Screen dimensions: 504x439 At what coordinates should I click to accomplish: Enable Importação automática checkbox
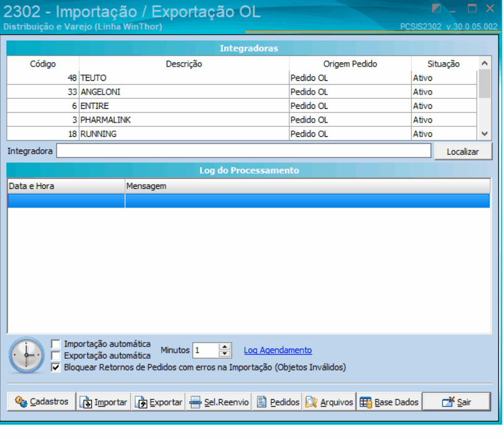tap(55, 344)
